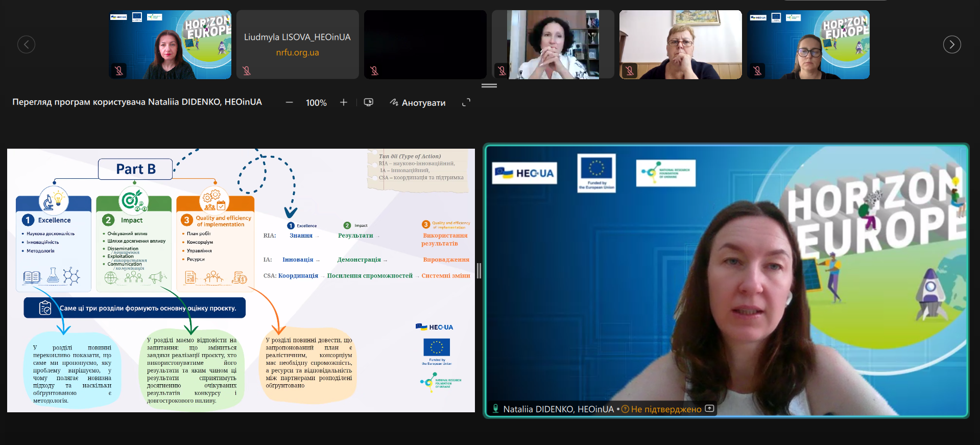Image resolution: width=980 pixels, height=445 pixels.
Task: Click the checklist icon in the blue banner
Action: [x=45, y=308]
